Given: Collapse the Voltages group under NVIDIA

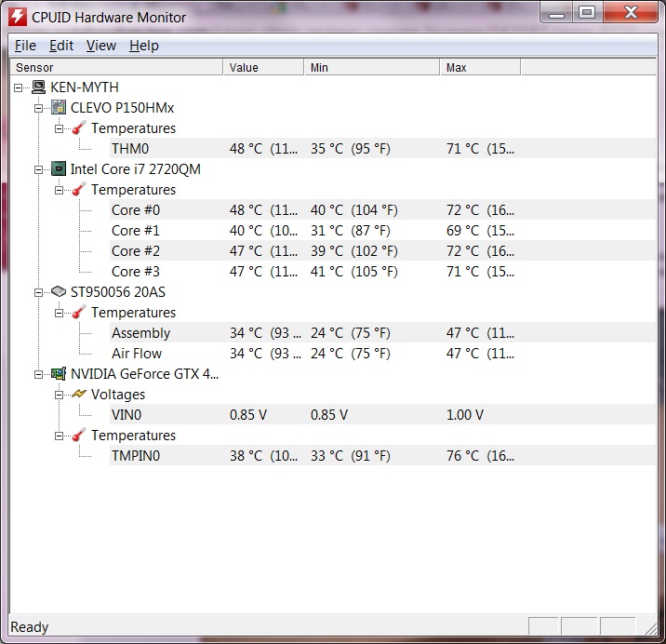Looking at the screenshot, I should click(59, 395).
